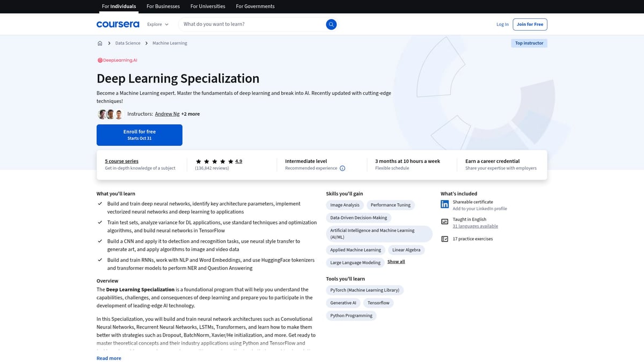The width and height of the screenshot is (644, 362).
Task: Select the Tensorflow tool tag
Action: [378, 303]
